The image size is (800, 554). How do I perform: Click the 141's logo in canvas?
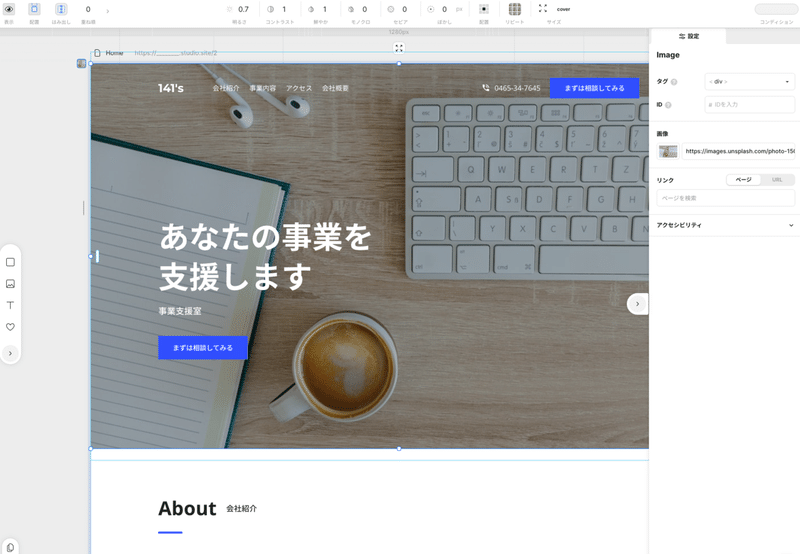pyautogui.click(x=170, y=88)
